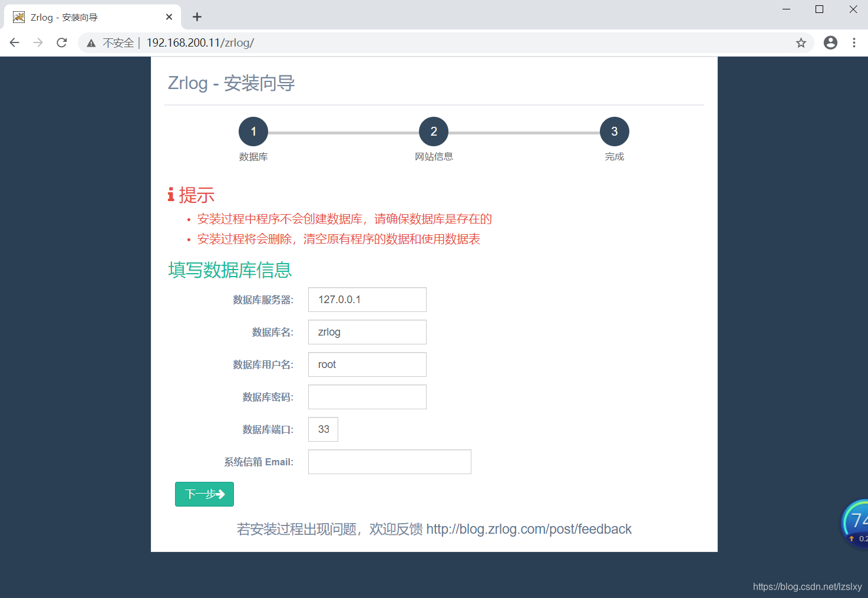Focus the 数据库服务器 field
This screenshot has width=868, height=598.
click(367, 300)
